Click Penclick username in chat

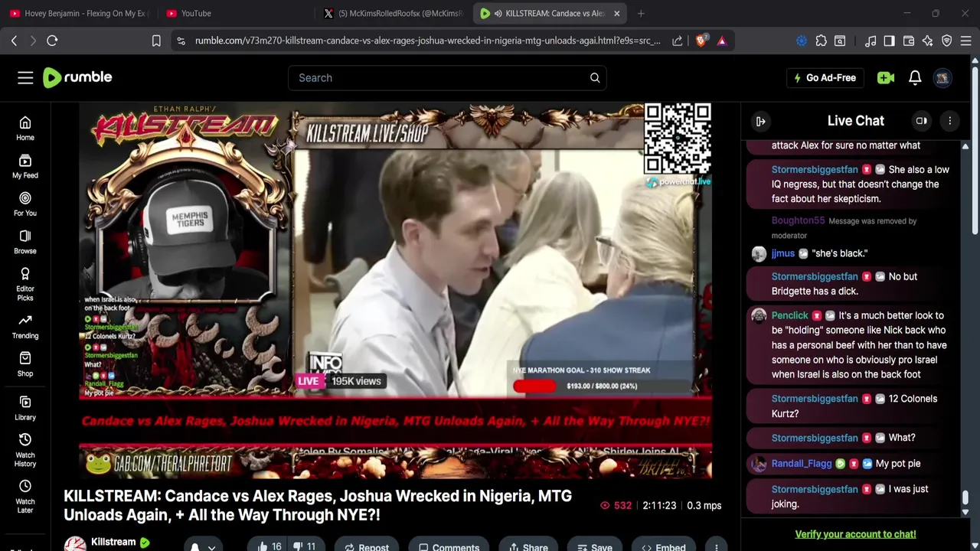point(789,315)
